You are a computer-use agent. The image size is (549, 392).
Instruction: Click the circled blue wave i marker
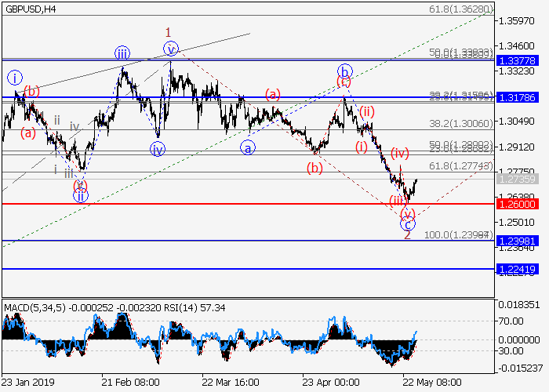(x=15, y=77)
